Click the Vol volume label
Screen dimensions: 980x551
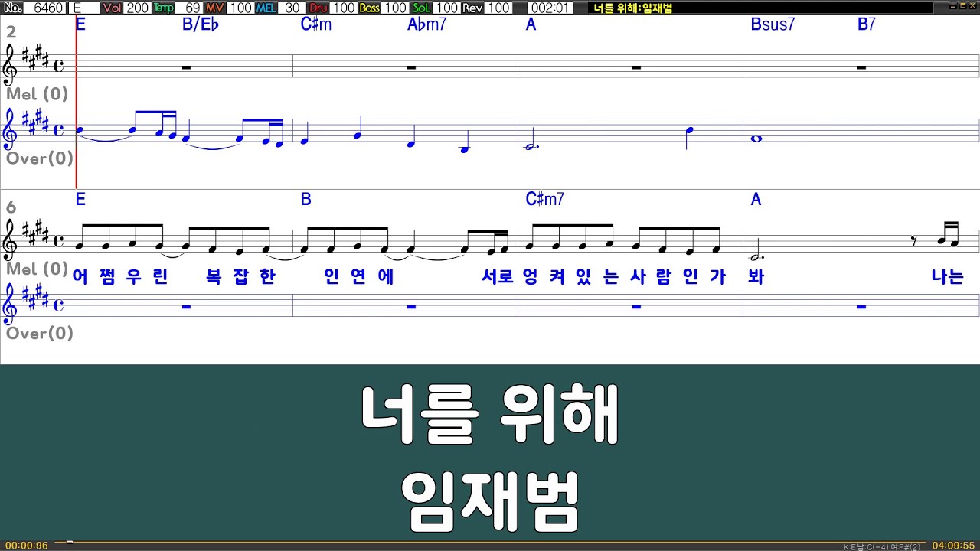(112, 8)
